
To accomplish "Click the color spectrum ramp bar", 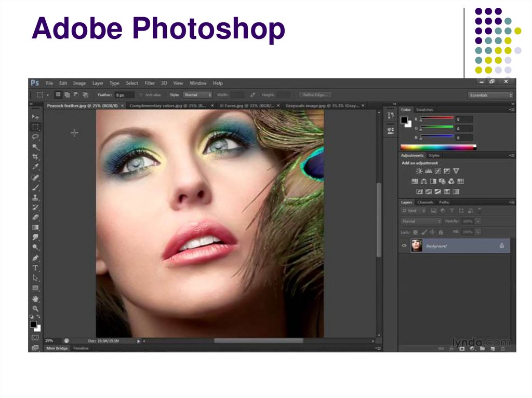I will (438, 147).
